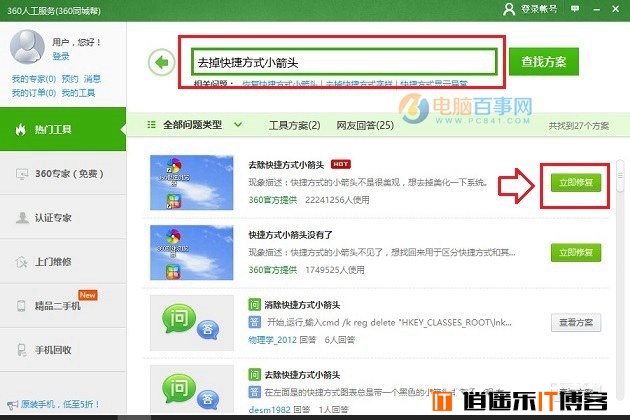Open question title 消除快捷方式小箭头

point(302,305)
